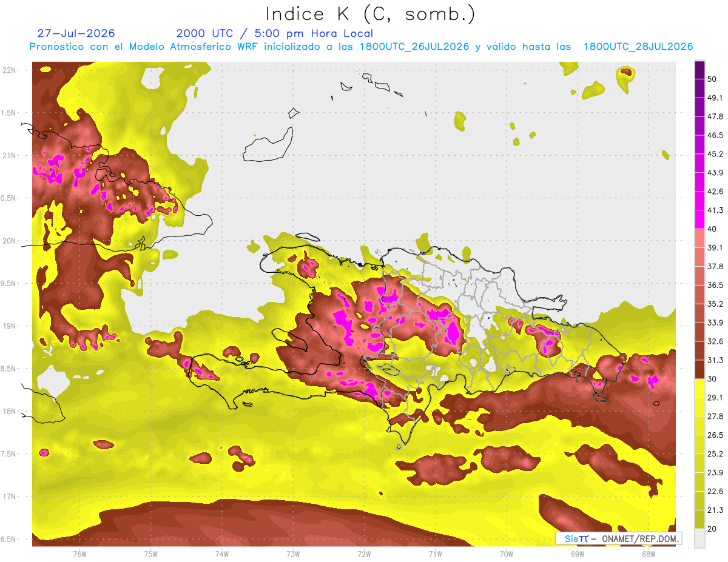Click the "73W" longitude label
The height and width of the screenshot is (562, 728).
[x=293, y=554]
